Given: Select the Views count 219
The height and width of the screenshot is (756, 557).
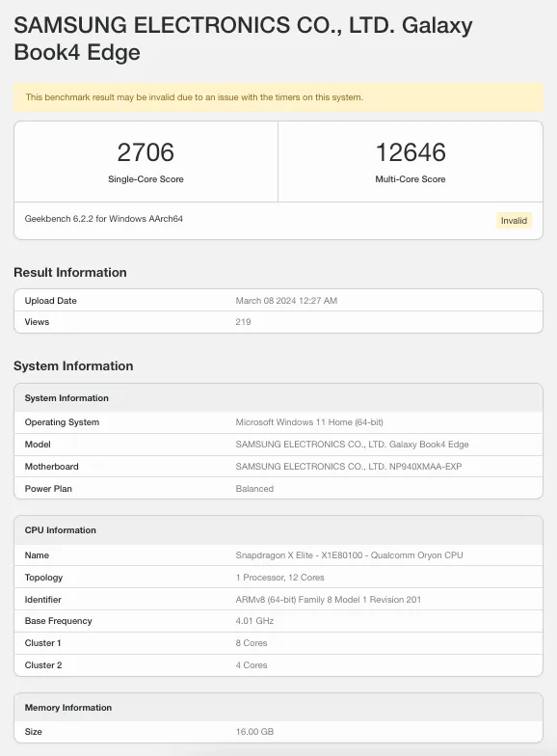Looking at the screenshot, I should coord(243,322).
